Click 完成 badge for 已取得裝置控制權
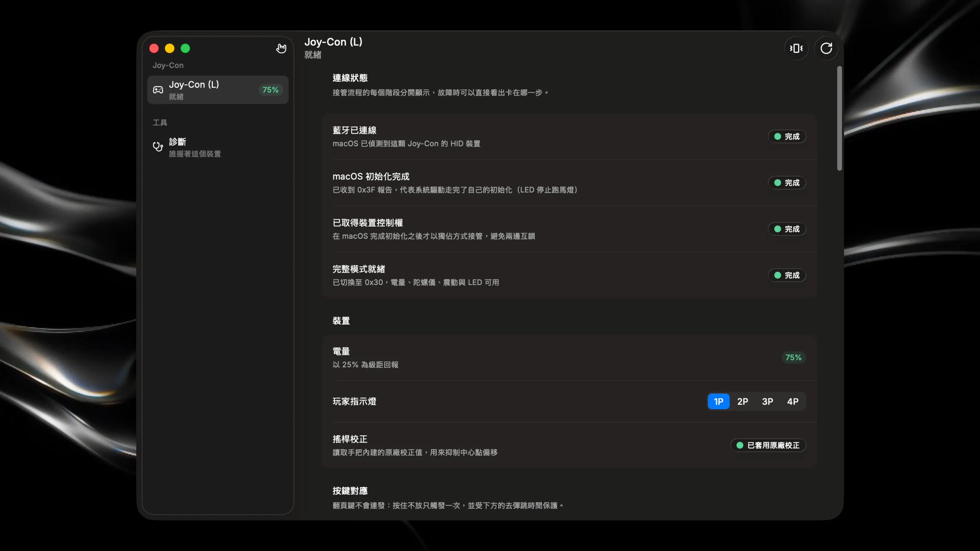Screen dimensions: 980x551 coord(787,229)
